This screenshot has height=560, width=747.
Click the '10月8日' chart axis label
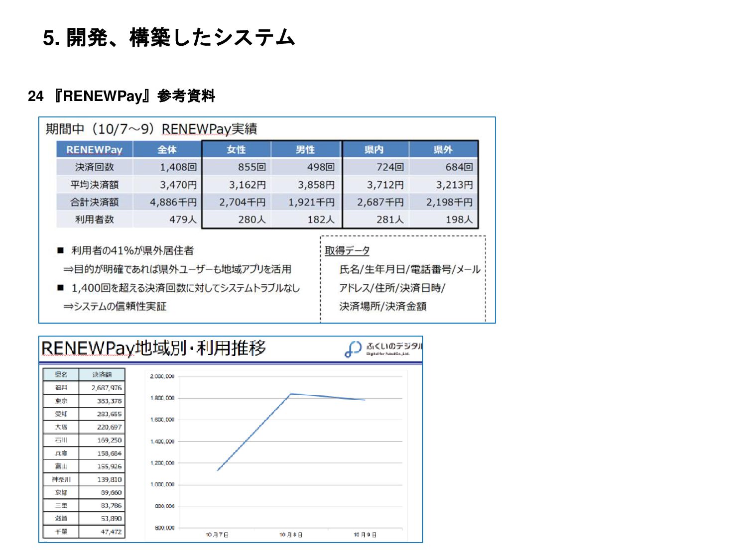pyautogui.click(x=291, y=535)
